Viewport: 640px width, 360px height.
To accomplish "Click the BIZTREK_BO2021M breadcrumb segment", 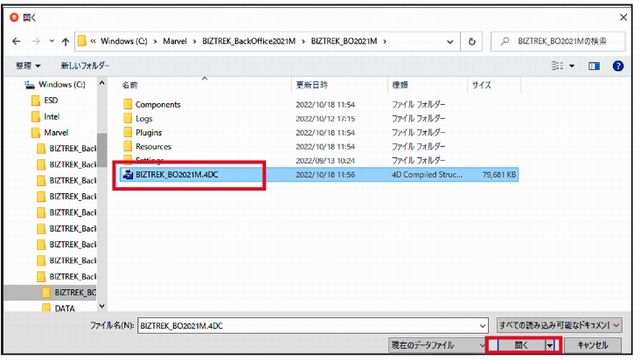I will tap(344, 41).
